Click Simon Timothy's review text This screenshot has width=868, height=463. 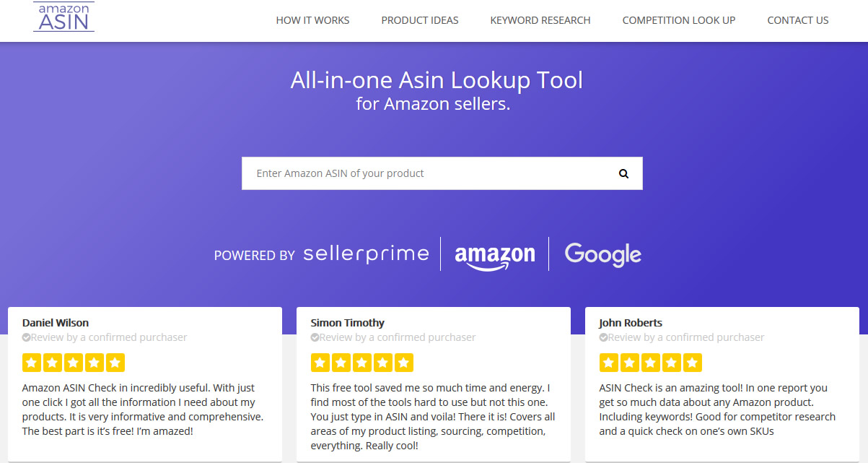tap(433, 417)
